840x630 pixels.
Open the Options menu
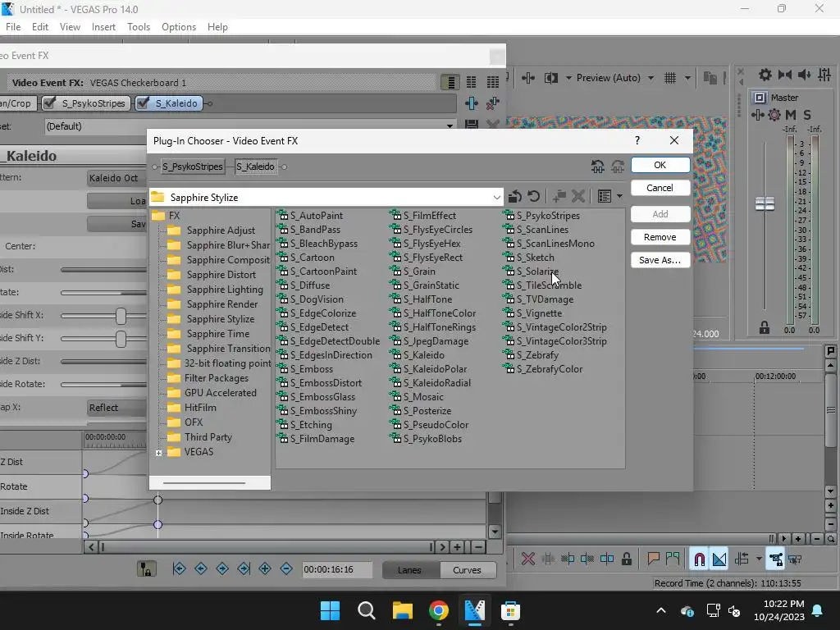(x=178, y=27)
